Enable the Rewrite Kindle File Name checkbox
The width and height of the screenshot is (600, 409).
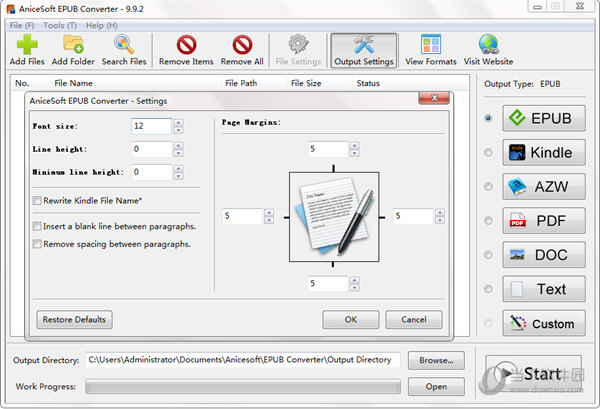pyautogui.click(x=37, y=200)
